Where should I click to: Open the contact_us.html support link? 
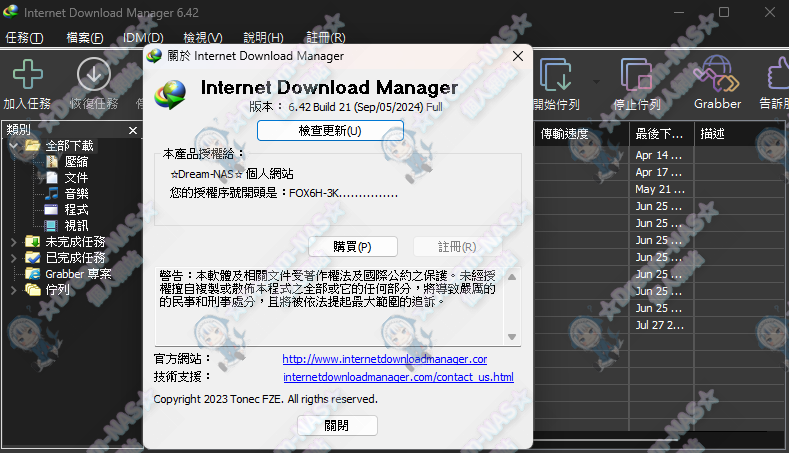tap(398, 377)
